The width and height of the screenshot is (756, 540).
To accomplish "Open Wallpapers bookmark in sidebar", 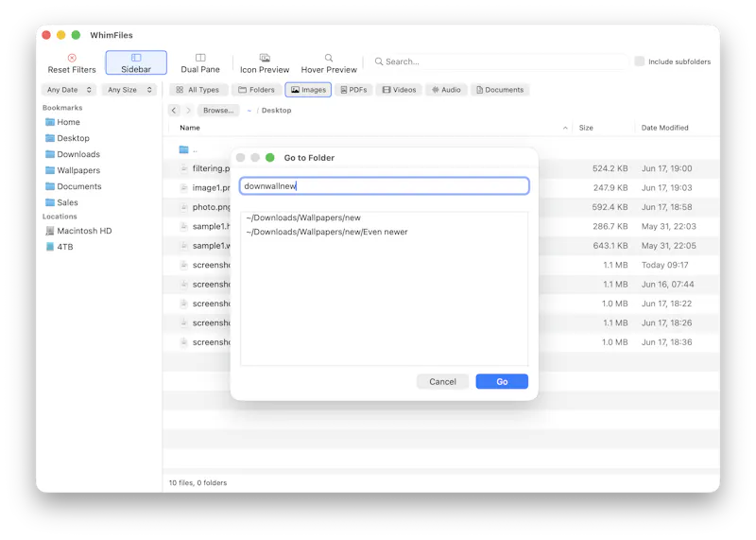I will click(73, 170).
